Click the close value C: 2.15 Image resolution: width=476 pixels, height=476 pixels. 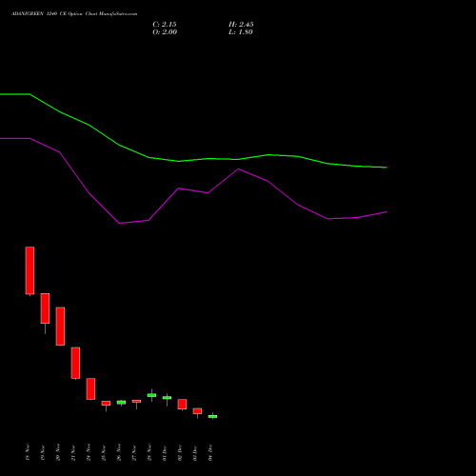click(x=165, y=25)
